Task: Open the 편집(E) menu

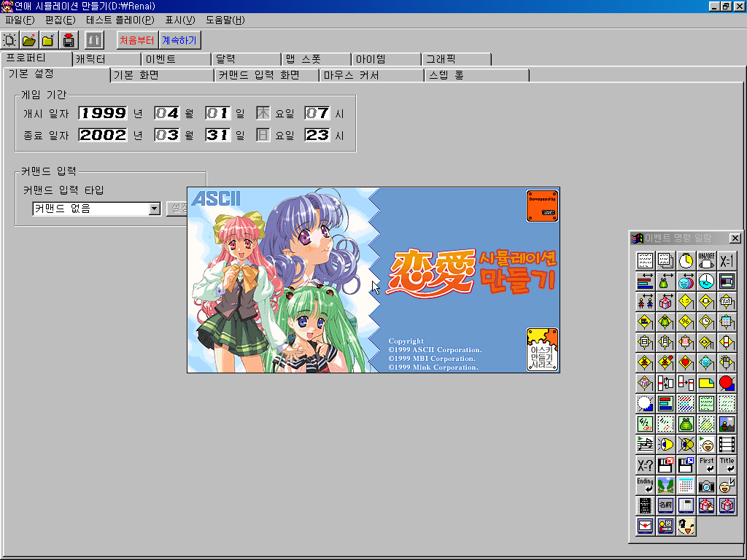Action: tap(61, 20)
